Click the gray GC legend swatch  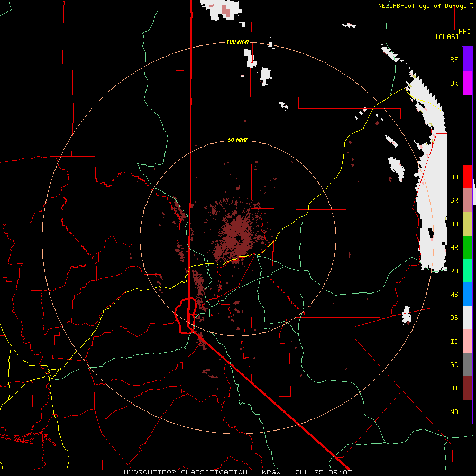tap(467, 364)
